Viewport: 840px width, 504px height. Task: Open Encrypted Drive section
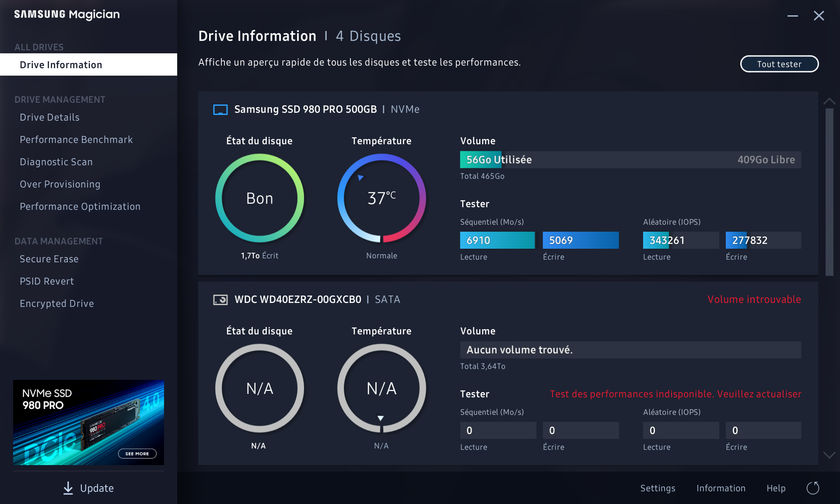[57, 303]
